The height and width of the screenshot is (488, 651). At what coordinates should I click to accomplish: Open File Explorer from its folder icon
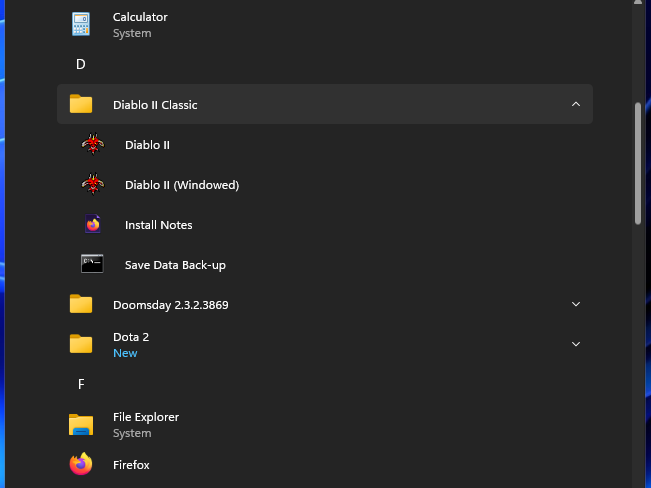pos(81,424)
